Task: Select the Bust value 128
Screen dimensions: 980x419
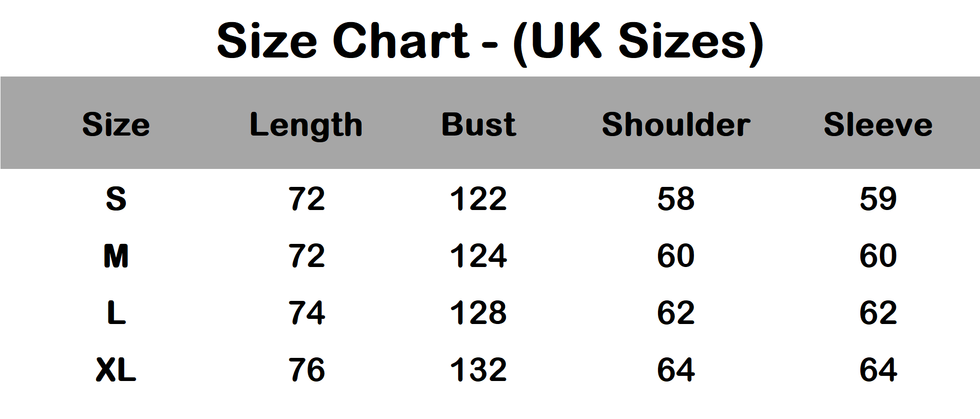Action: (479, 313)
